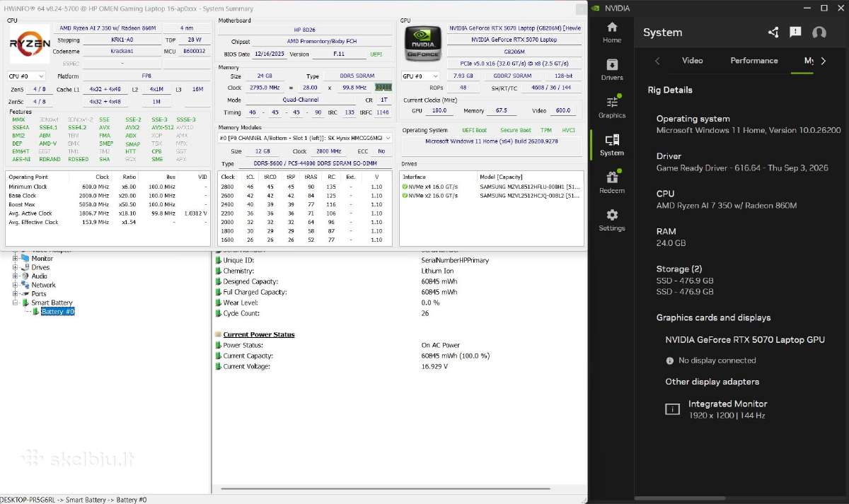This screenshot has width=849, height=504.
Task: Select the partially visible My tab
Action: (x=809, y=61)
